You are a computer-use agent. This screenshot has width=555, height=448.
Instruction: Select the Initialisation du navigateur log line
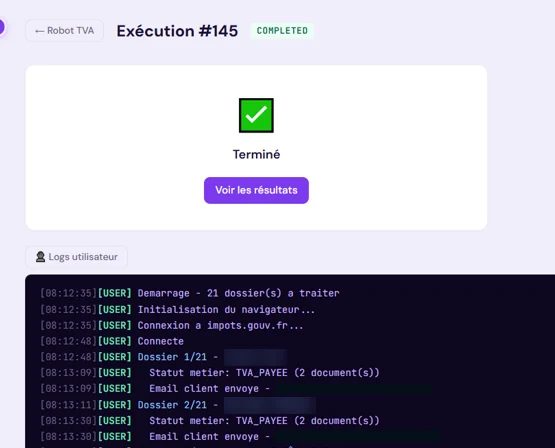[177, 310]
